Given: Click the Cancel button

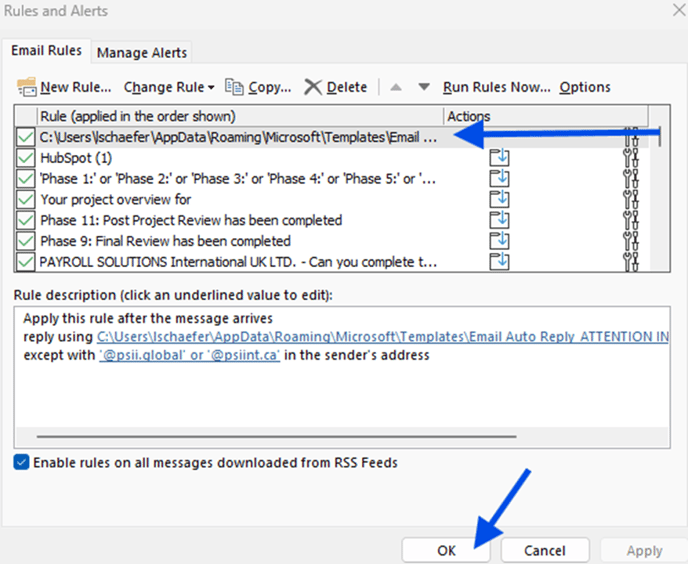Looking at the screenshot, I should [545, 550].
